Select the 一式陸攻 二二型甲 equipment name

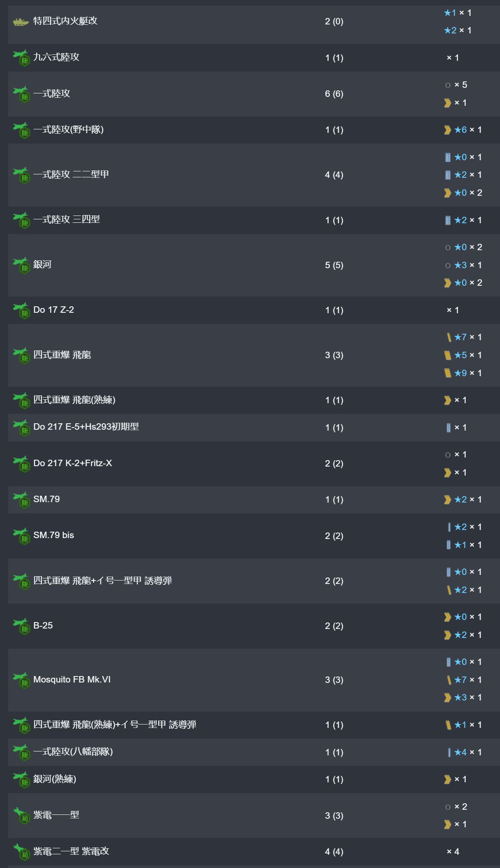point(71,174)
